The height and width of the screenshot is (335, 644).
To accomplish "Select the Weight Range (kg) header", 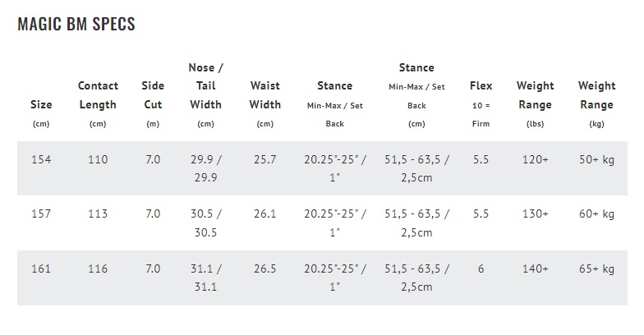I will (x=596, y=104).
